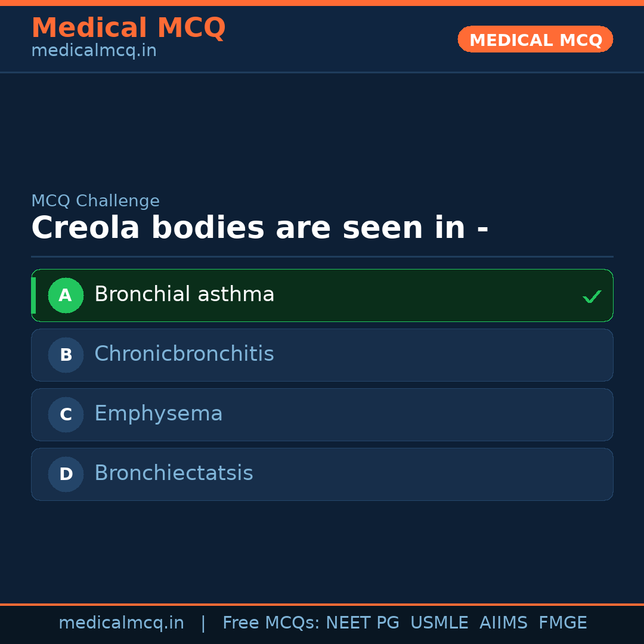Screen dimensions: 644x644
Task: Click the MCQ Challenge label
Action: tap(95, 201)
